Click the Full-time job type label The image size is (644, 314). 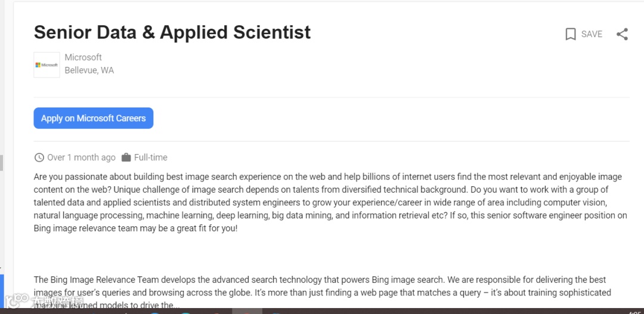coord(150,158)
